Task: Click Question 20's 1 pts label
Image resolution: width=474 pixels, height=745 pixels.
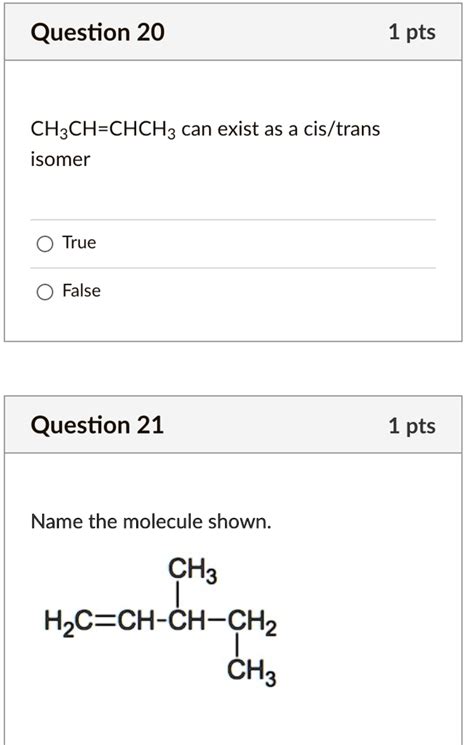Action: [x=412, y=32]
